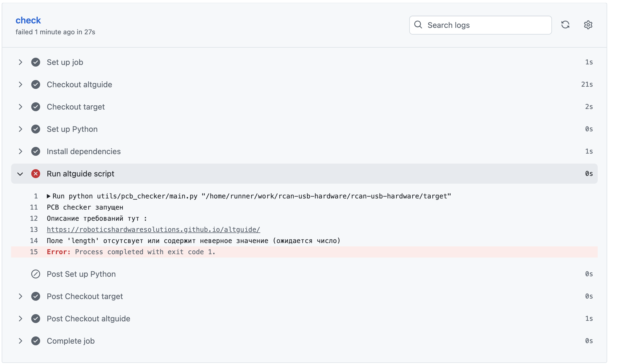
Task: Click the success checkmark beside Complete job
Action: point(36,341)
